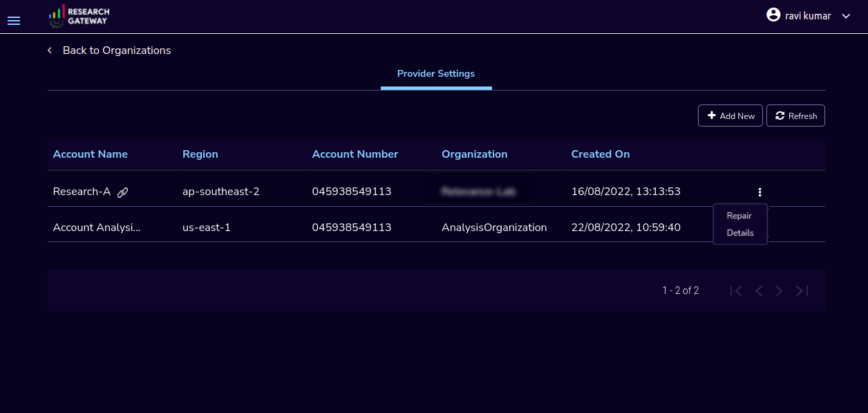Go to the first page
The width and height of the screenshot is (868, 413).
point(737,291)
